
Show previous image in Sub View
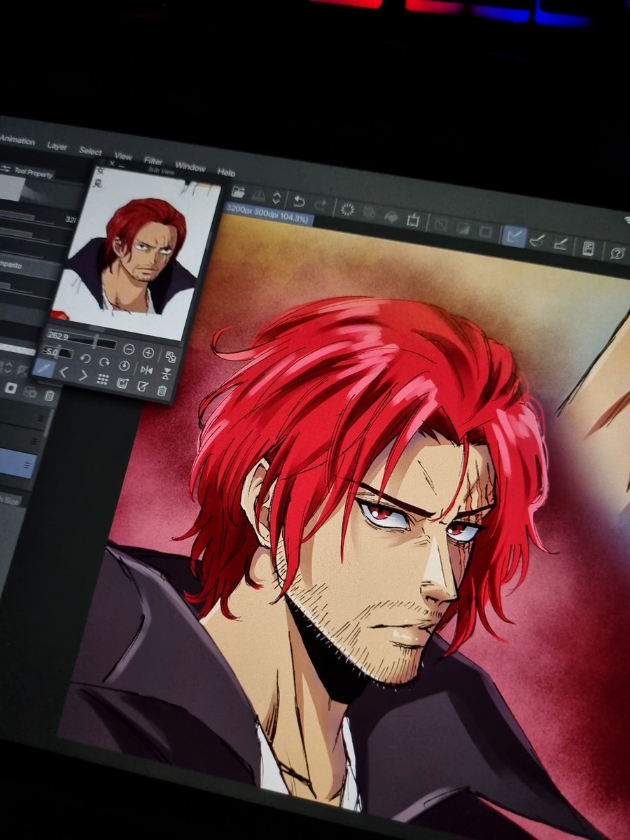63,372
